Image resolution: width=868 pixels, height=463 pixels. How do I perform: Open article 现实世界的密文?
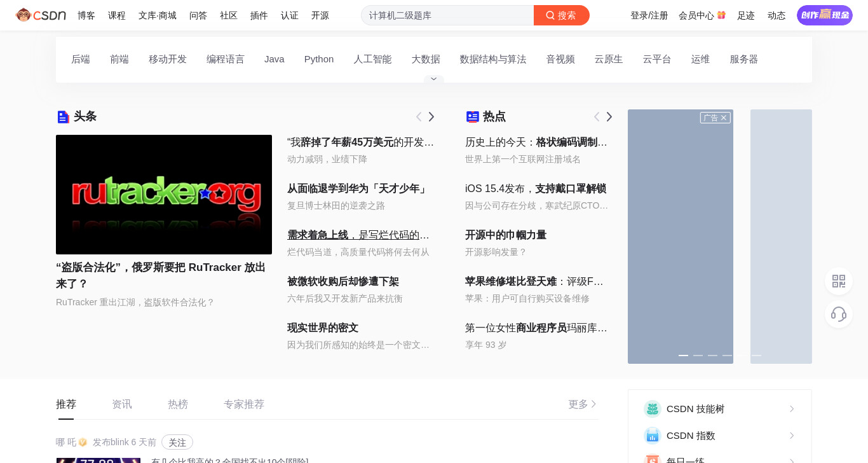(x=323, y=328)
